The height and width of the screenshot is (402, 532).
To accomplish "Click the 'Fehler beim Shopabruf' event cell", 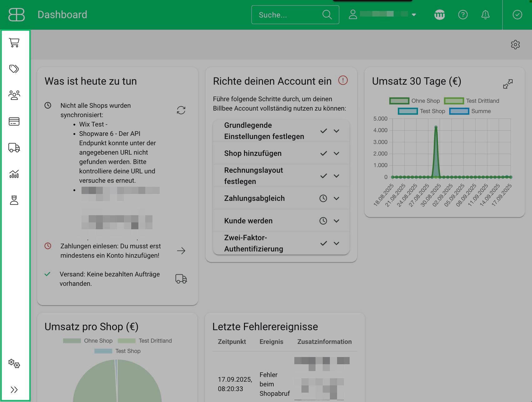I will 275,384.
